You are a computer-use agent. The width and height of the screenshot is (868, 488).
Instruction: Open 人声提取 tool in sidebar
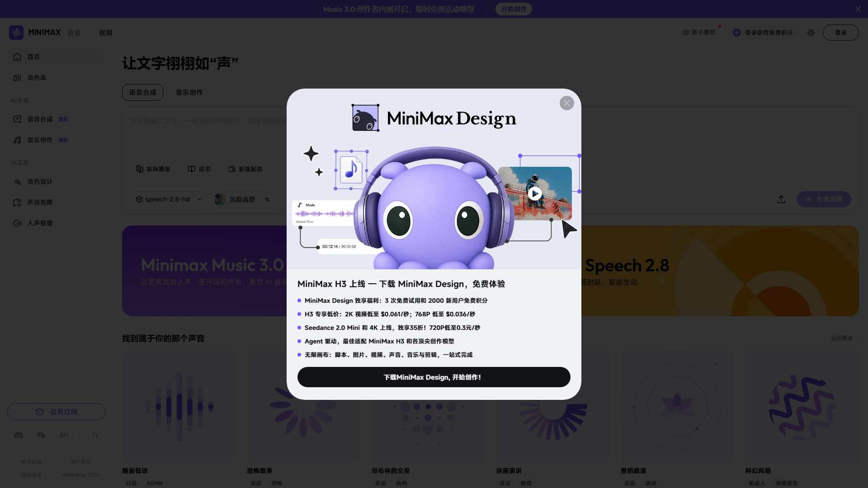click(x=57, y=223)
